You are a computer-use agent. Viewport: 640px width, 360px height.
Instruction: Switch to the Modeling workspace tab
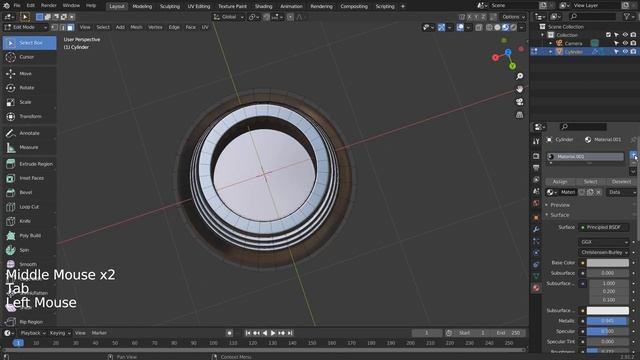[x=142, y=7]
